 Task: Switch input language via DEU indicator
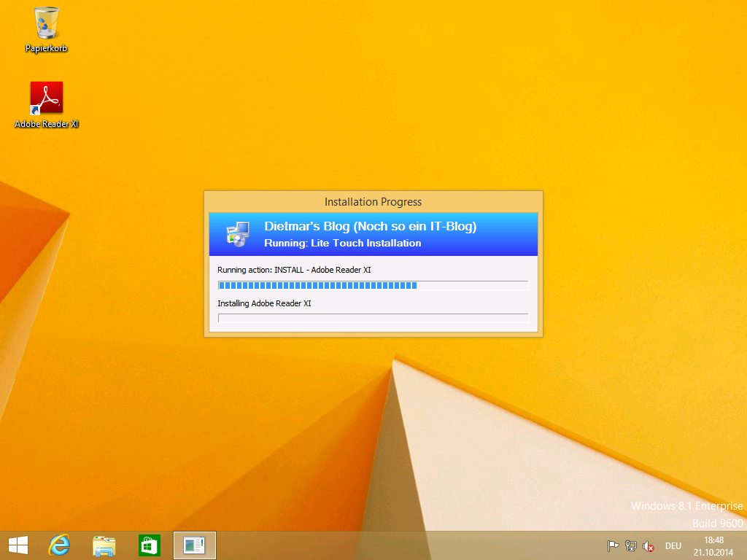pos(673,546)
